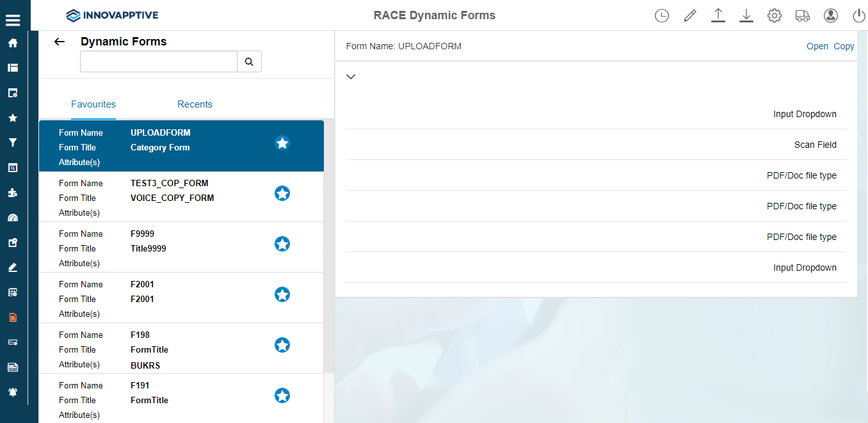Open the window-with-gear icon in sidebar

(x=13, y=93)
